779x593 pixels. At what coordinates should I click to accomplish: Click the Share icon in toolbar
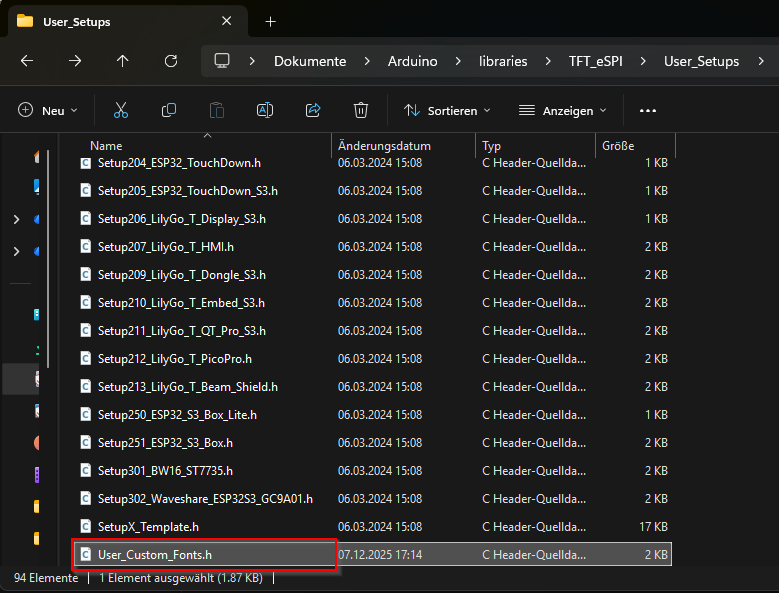(x=313, y=110)
